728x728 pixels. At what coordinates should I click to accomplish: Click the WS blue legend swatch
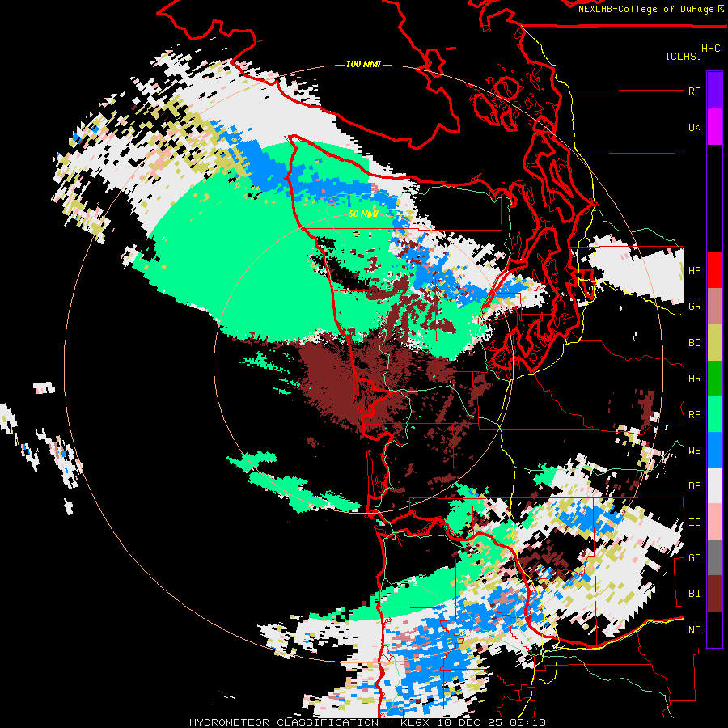pos(714,450)
